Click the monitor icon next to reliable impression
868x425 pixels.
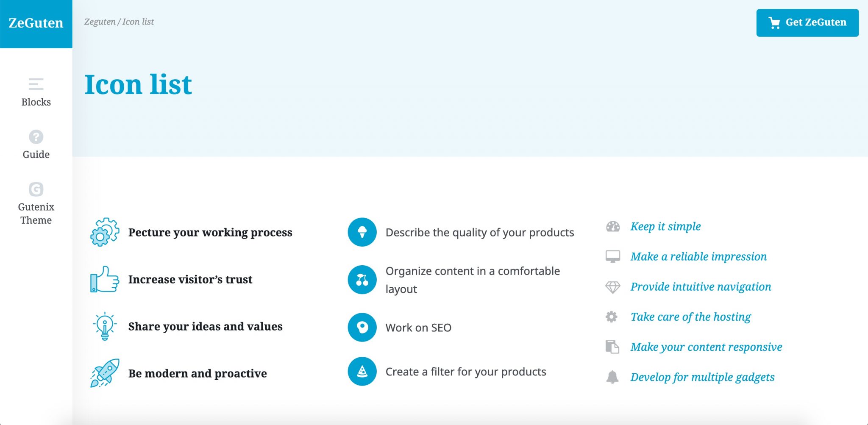coord(613,257)
